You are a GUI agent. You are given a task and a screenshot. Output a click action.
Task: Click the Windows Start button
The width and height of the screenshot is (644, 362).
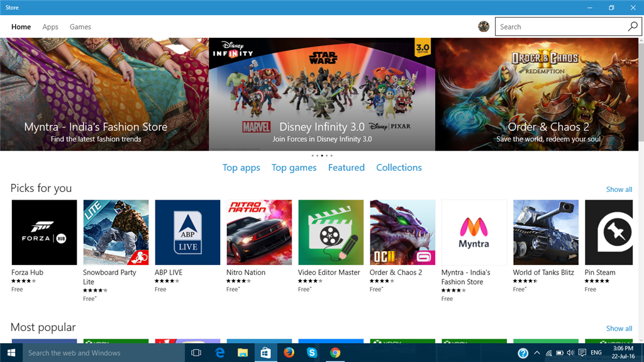tap(11, 353)
